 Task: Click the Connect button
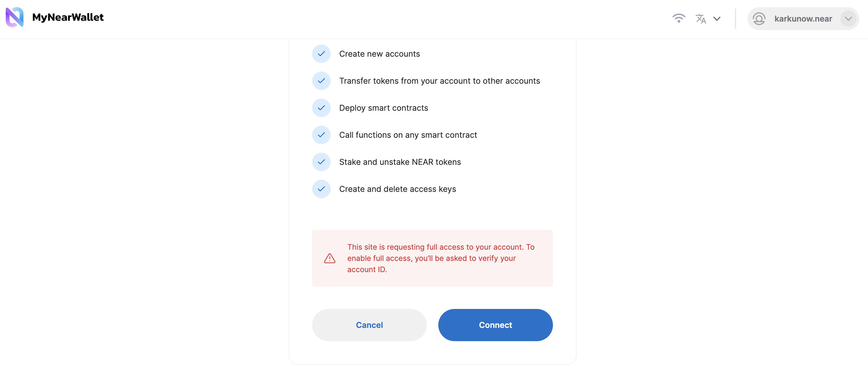(x=495, y=325)
